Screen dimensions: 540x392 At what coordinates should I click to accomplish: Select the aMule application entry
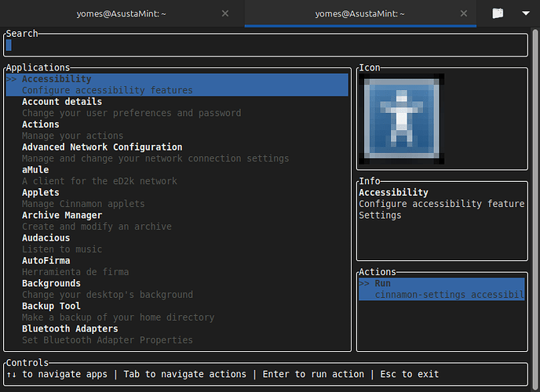tap(35, 170)
